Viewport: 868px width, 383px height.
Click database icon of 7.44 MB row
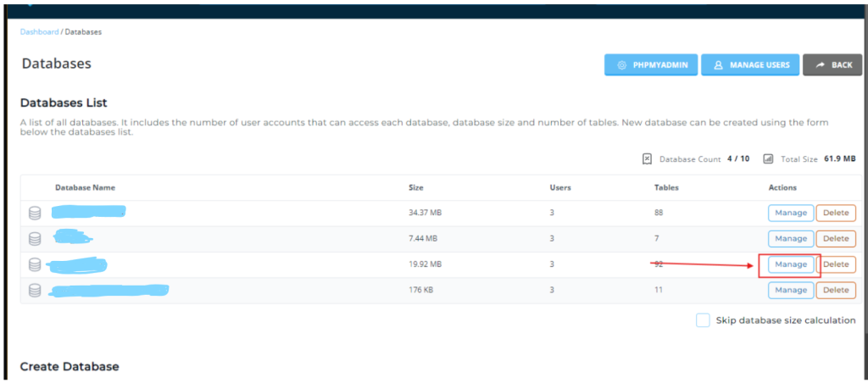click(x=35, y=239)
